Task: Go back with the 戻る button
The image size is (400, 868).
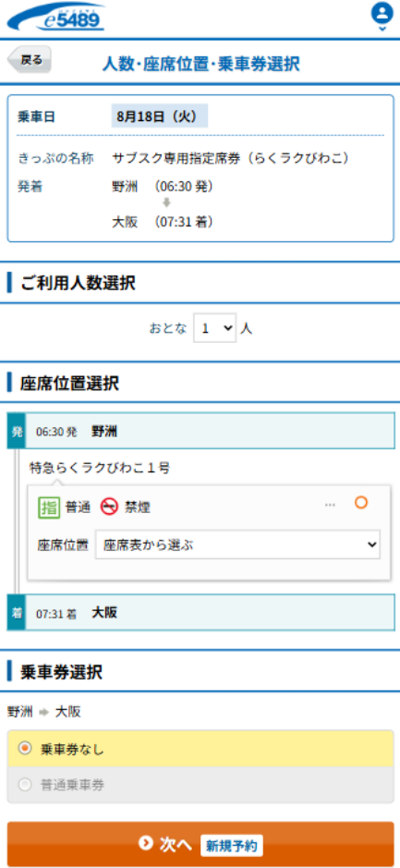Action: [x=30, y=60]
